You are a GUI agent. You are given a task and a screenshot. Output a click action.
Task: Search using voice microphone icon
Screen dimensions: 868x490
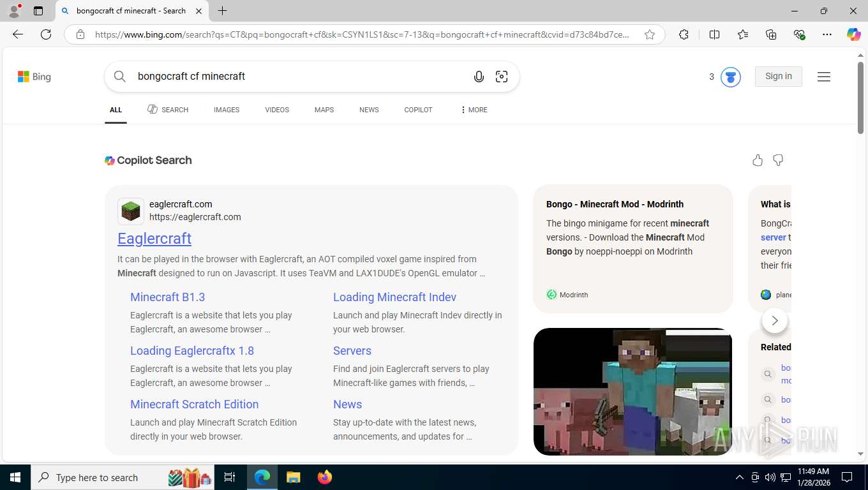click(x=479, y=77)
